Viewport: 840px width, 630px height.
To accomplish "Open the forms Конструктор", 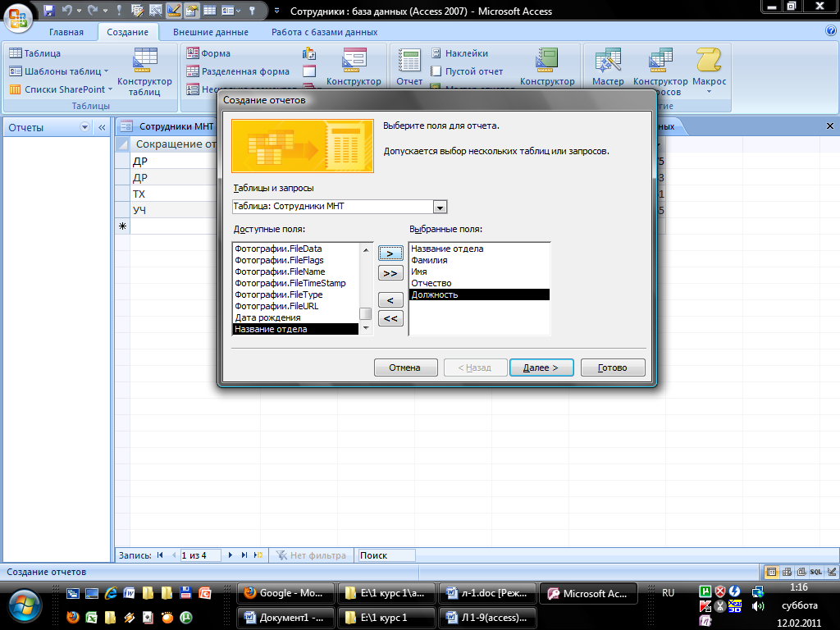I will click(354, 67).
